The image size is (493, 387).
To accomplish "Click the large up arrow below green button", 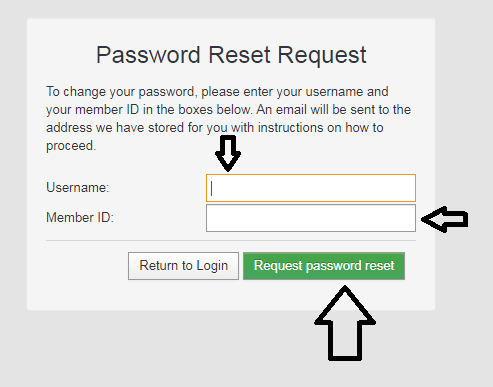I will [x=345, y=323].
